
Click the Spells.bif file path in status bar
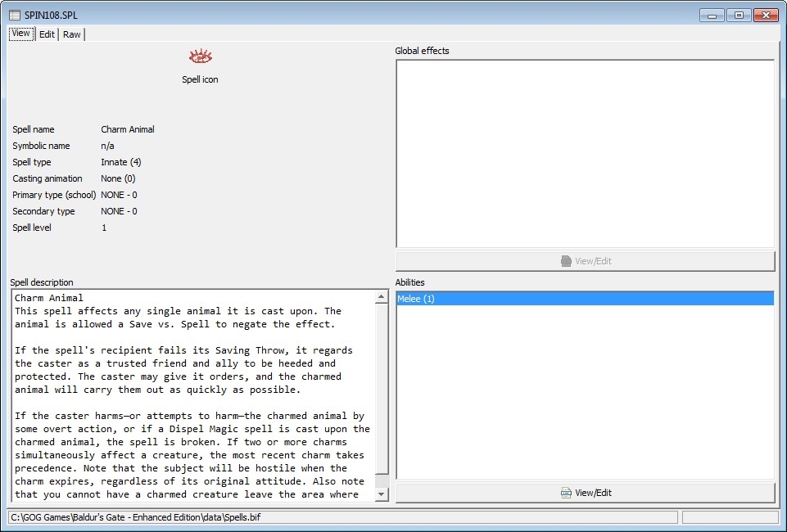pyautogui.click(x=138, y=517)
